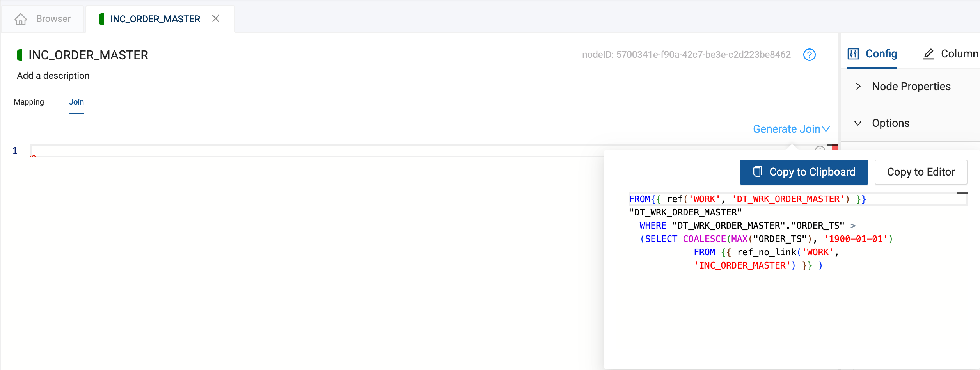
Task: Click the green color marker beside node title
Action: (20, 55)
